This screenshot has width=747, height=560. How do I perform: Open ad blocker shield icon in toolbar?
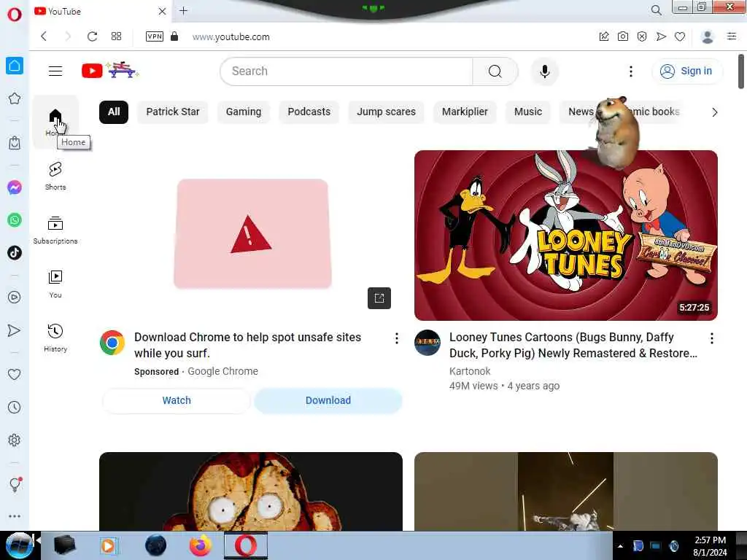click(x=642, y=36)
